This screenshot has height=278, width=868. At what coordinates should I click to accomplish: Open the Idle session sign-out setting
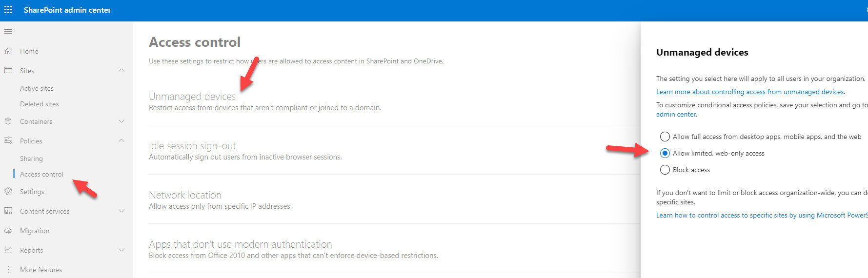(192, 146)
